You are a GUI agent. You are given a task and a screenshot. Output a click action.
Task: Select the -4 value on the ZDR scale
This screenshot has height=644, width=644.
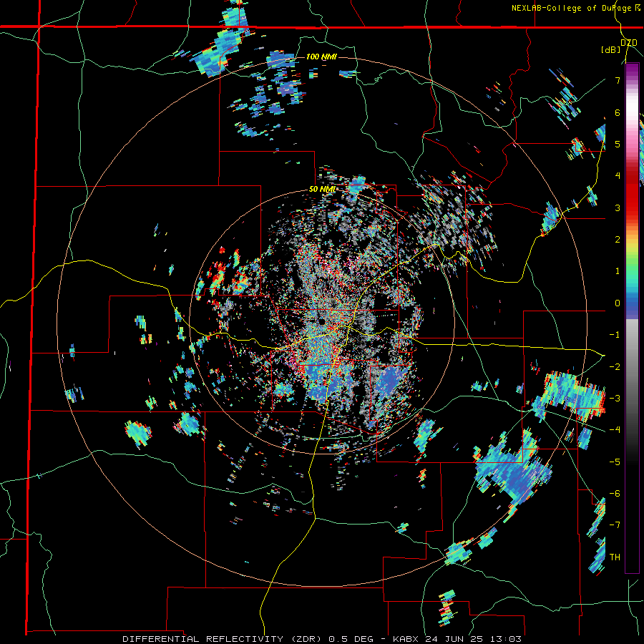tap(615, 430)
